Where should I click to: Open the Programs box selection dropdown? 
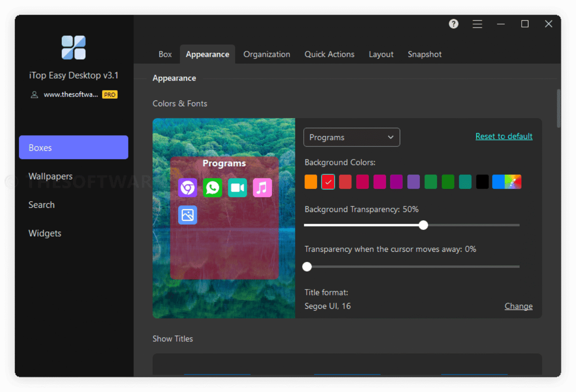coord(351,137)
